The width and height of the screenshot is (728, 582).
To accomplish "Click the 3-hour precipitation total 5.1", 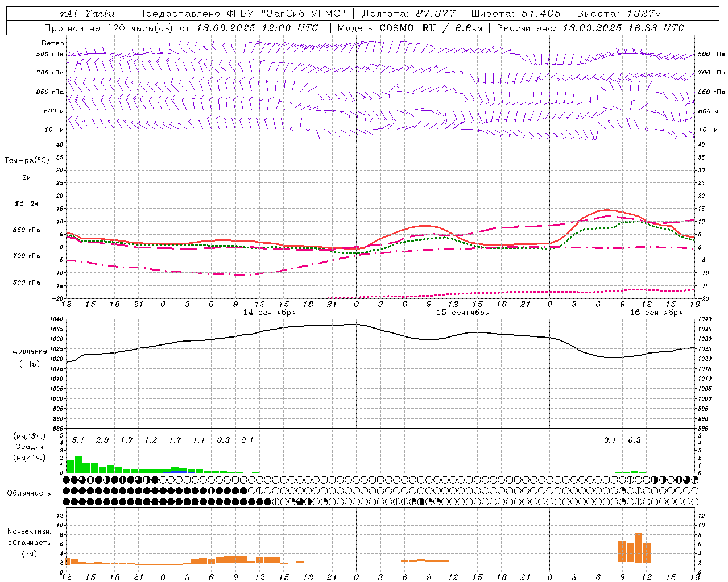I will pyautogui.click(x=78, y=440).
